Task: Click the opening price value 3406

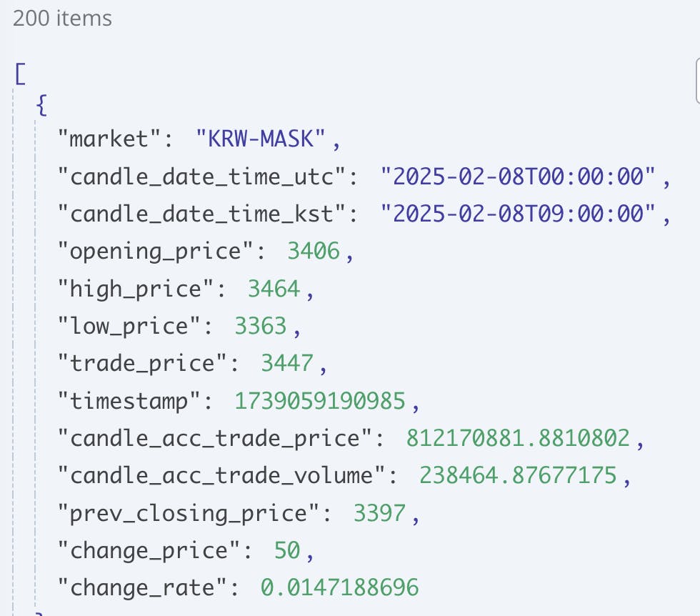Action: tap(314, 251)
